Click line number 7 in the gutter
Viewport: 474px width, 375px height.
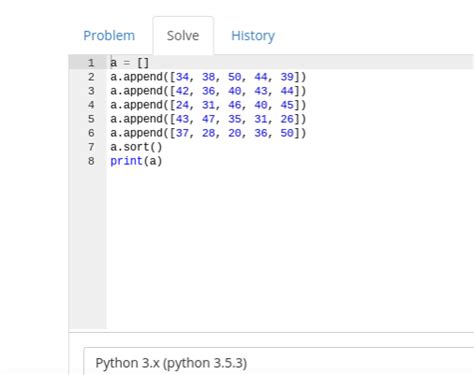[x=91, y=147]
